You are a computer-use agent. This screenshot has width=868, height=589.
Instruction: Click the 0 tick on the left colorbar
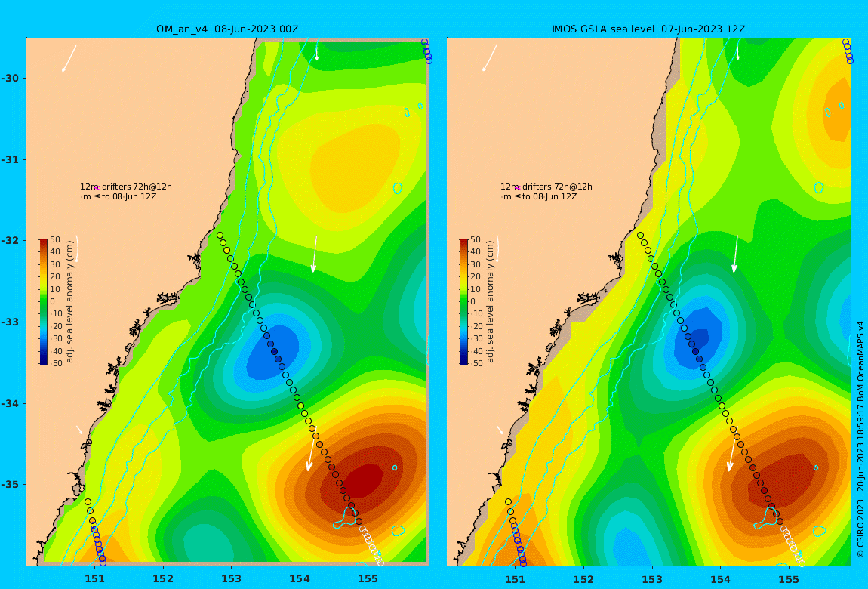click(x=53, y=302)
